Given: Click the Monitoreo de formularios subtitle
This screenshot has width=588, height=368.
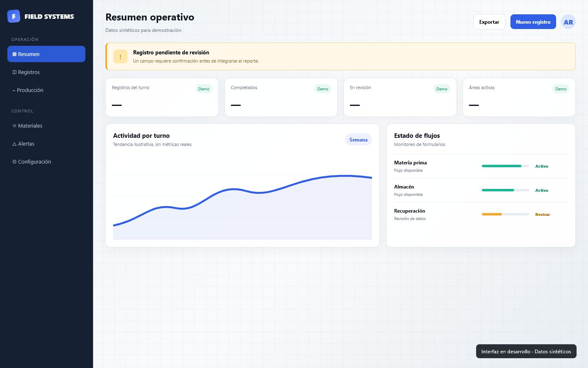Looking at the screenshot, I should point(419,144).
